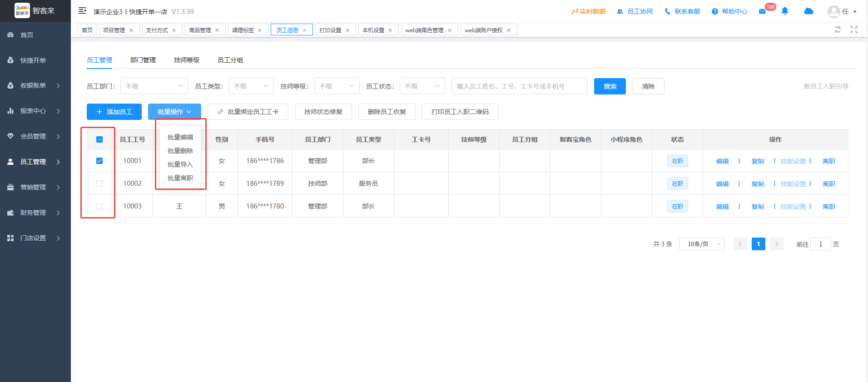The width and height of the screenshot is (868, 382).
Task: Close the 商品管理 tab
Action: tap(217, 30)
